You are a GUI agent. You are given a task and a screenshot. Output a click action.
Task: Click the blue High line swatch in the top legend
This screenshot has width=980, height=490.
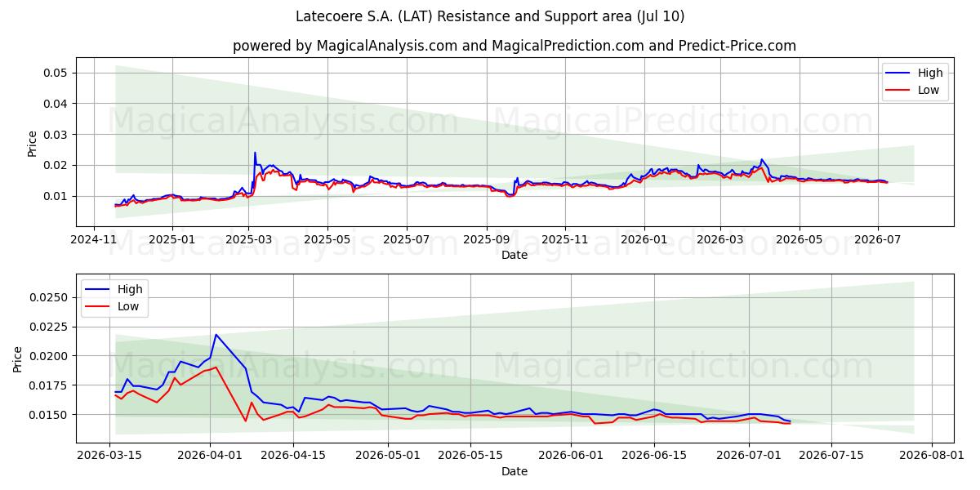pyautogui.click(x=898, y=73)
